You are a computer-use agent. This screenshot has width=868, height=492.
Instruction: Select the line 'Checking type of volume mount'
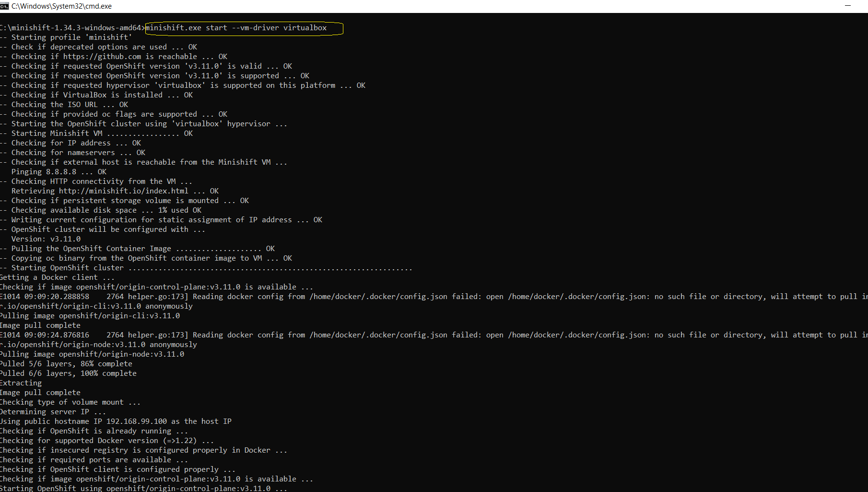[70, 402]
